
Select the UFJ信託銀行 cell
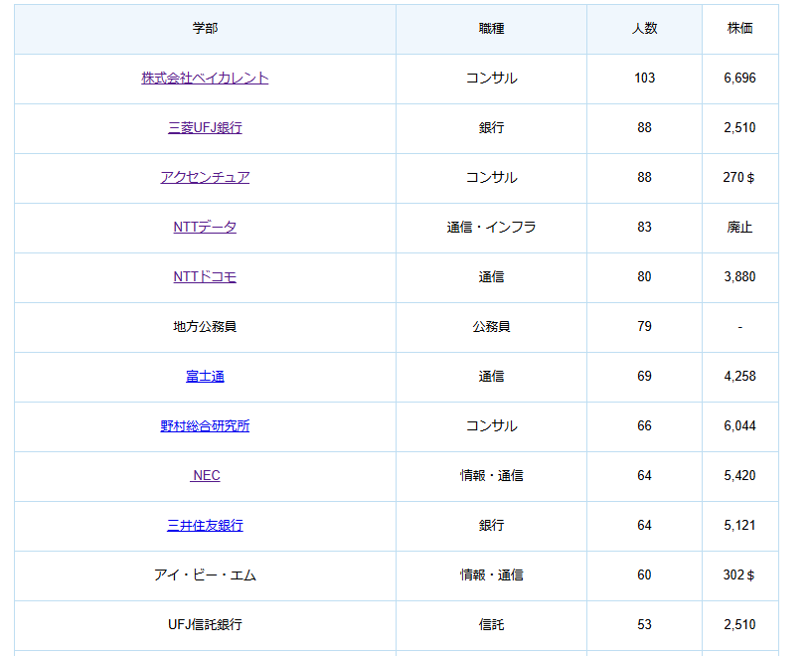click(205, 625)
